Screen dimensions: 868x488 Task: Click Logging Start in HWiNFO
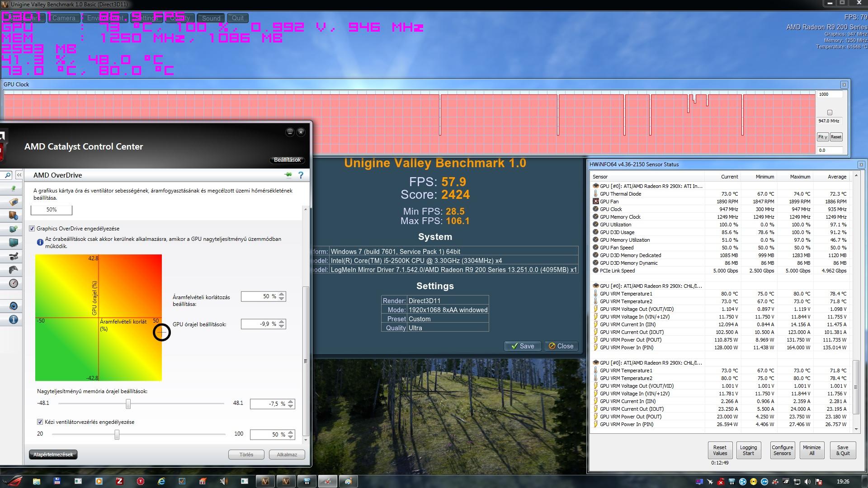pyautogui.click(x=748, y=450)
